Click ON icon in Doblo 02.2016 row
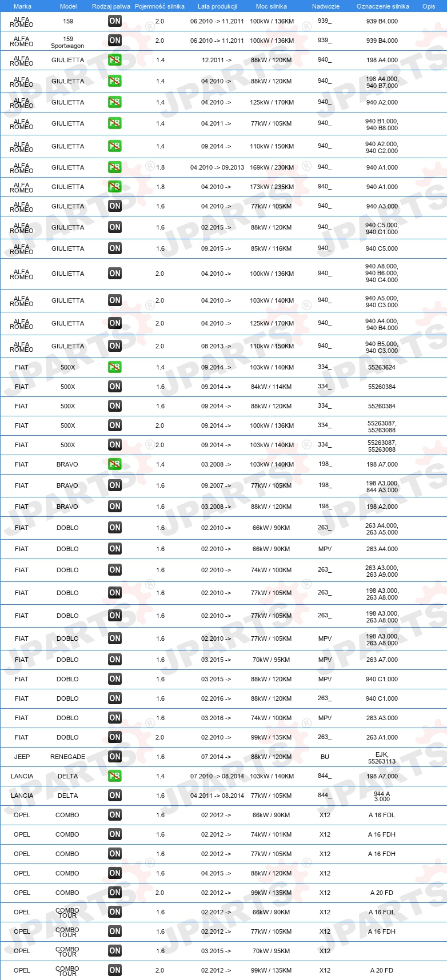Image resolution: width=447 pixels, height=980 pixels. tap(115, 698)
